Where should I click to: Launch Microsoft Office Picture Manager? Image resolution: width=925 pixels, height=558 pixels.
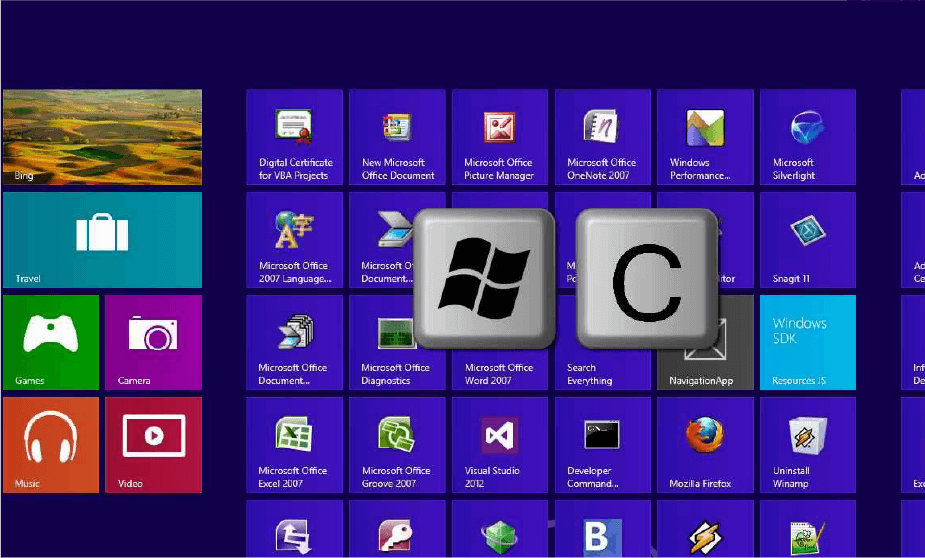pos(499,137)
